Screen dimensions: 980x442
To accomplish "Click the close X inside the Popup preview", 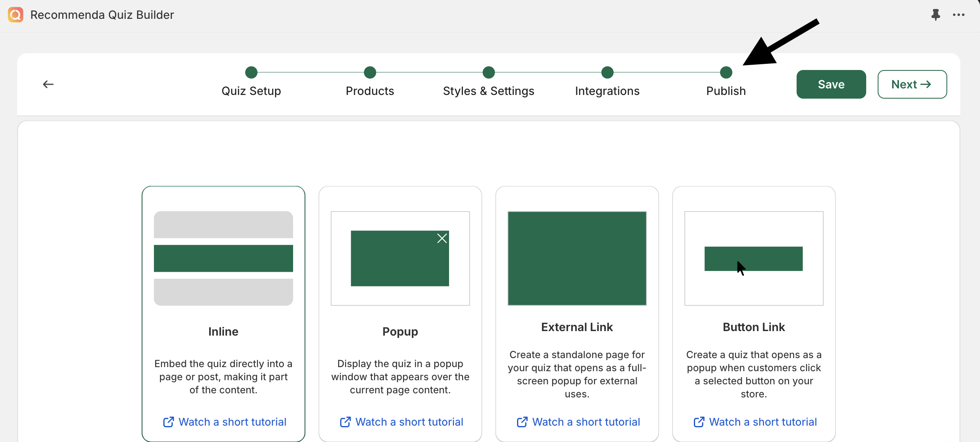I will (x=442, y=238).
